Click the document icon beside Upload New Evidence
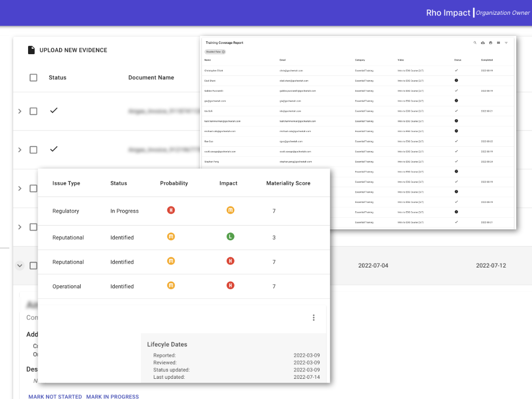Image resolution: width=532 pixels, height=399 pixels. (31, 50)
